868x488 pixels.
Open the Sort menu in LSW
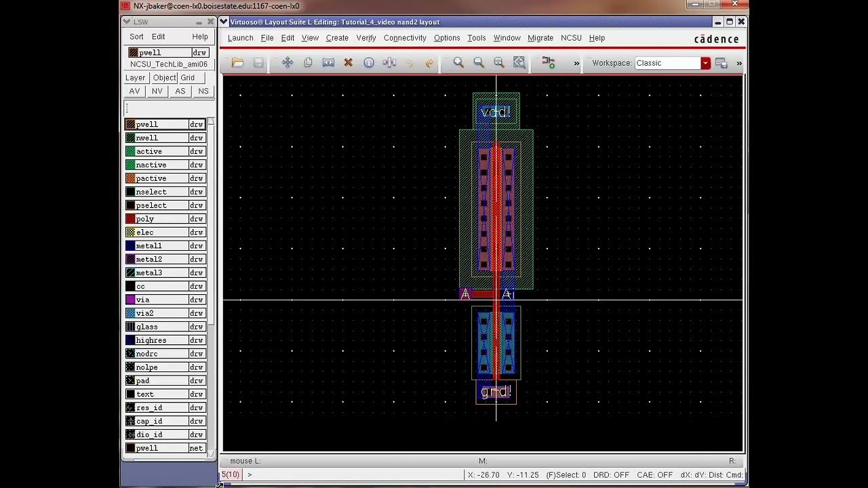(136, 37)
